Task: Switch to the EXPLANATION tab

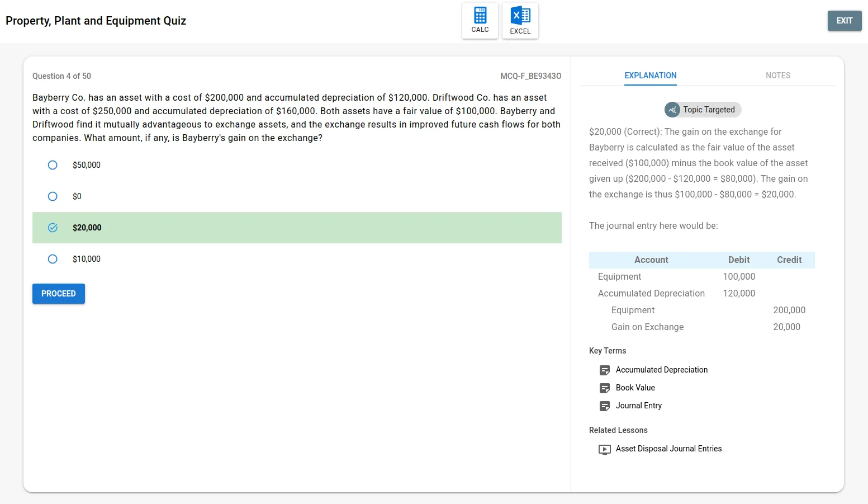Action: 651,76
